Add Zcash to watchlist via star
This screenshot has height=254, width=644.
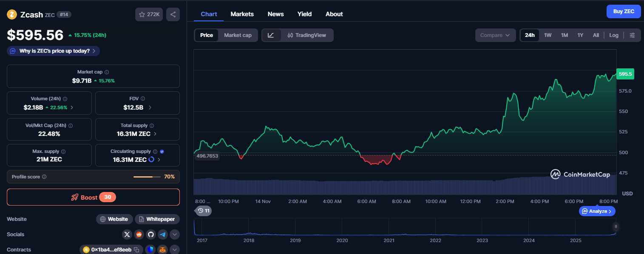point(149,14)
